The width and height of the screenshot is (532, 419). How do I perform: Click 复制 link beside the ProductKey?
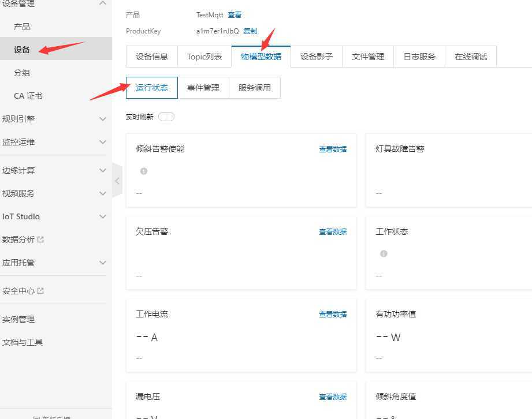[250, 31]
